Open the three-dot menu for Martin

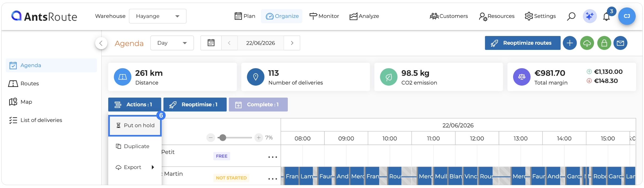coord(273,179)
